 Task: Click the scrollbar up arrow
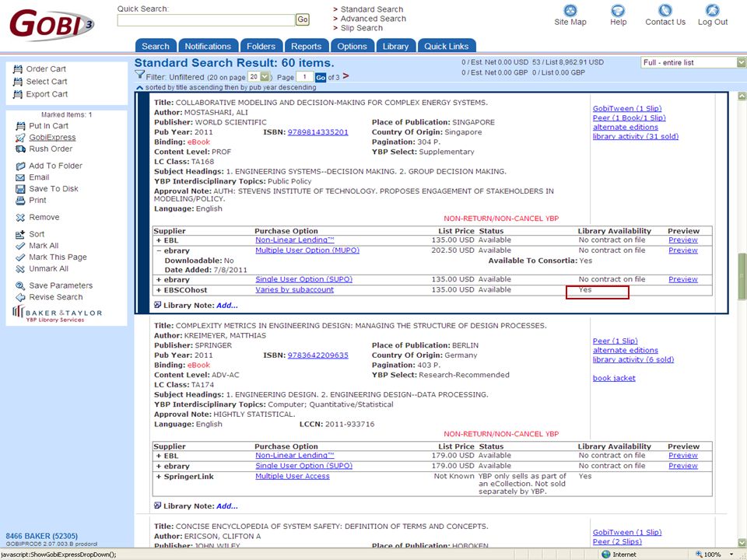click(742, 96)
